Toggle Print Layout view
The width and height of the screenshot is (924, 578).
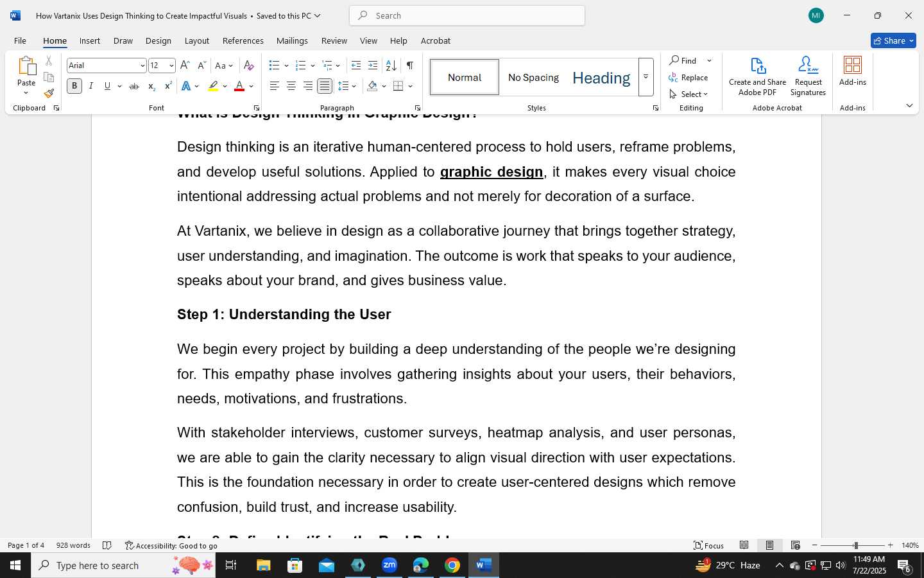769,545
